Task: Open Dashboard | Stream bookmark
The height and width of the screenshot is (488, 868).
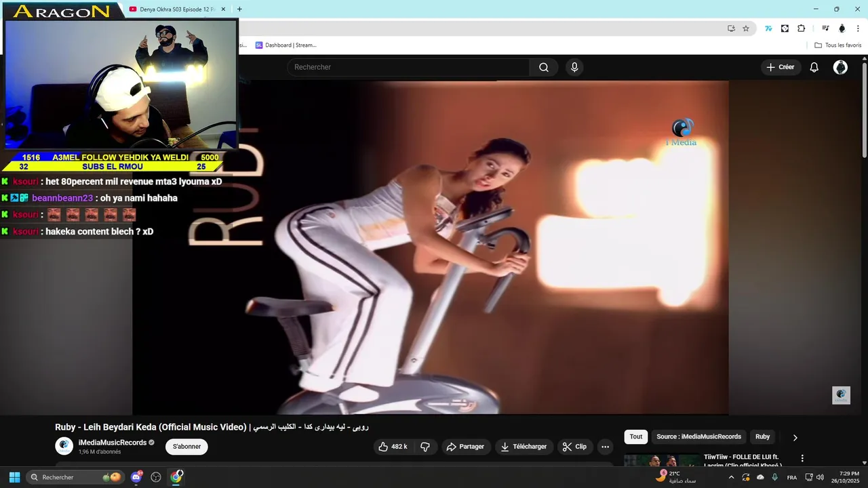Action: [x=285, y=45]
